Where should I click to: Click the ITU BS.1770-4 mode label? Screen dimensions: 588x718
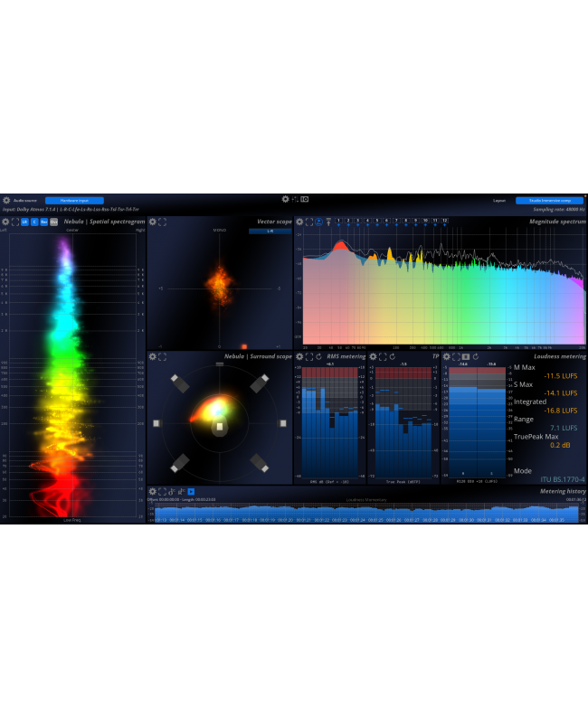tap(563, 479)
